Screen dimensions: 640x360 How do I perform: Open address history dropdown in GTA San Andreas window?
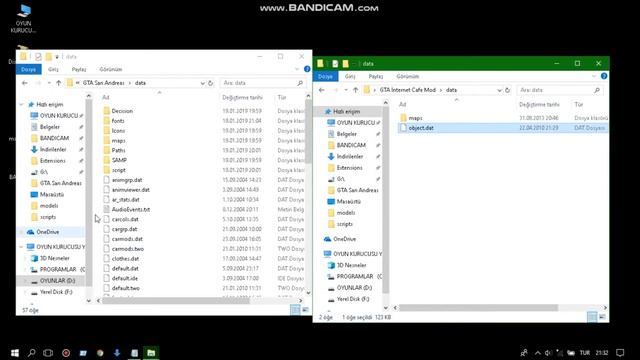202,83
